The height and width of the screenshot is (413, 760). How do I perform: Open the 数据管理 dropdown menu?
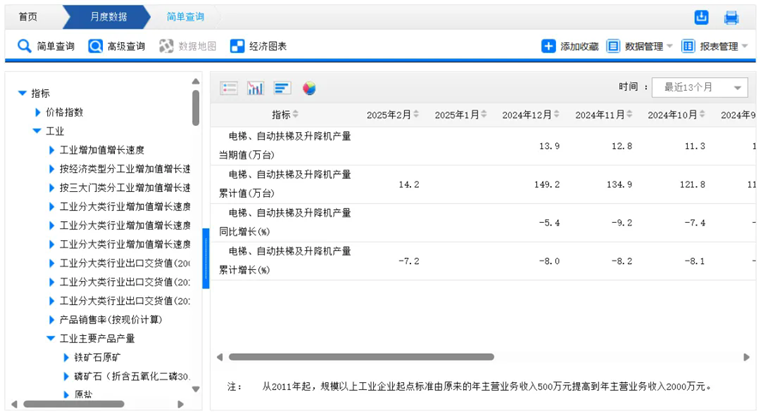click(x=640, y=46)
